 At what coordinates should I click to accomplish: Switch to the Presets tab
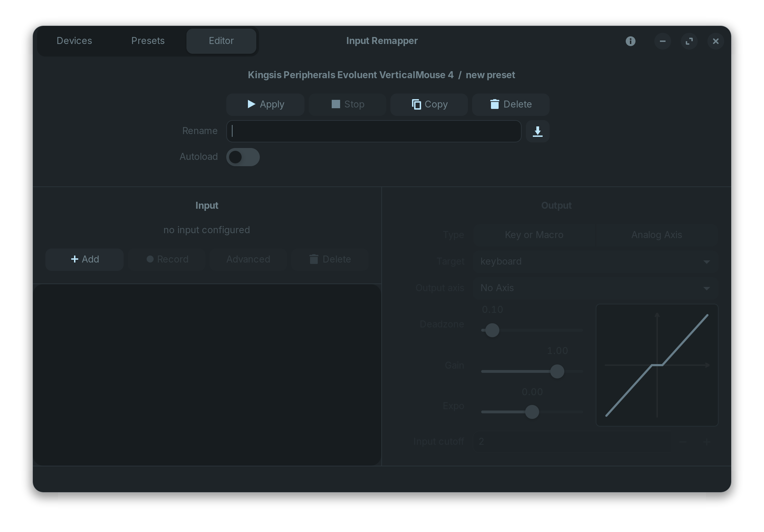coord(148,41)
